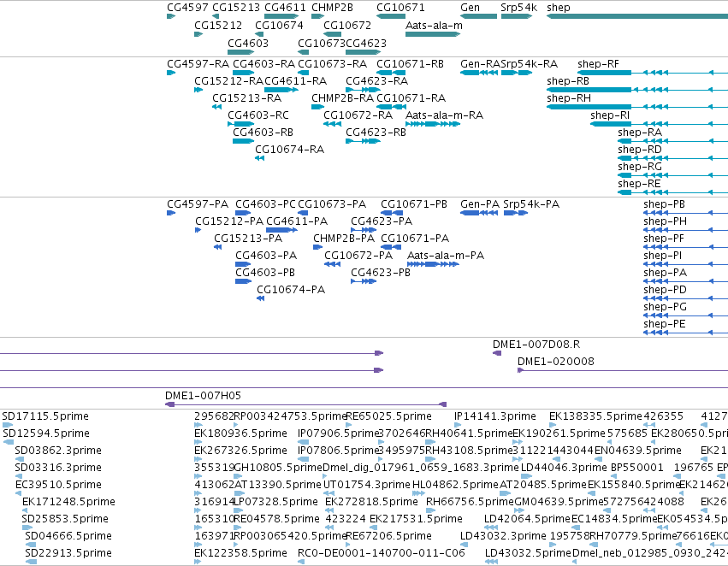Select the shep-PB protein label
This screenshot has height=566, width=728.
click(x=664, y=204)
